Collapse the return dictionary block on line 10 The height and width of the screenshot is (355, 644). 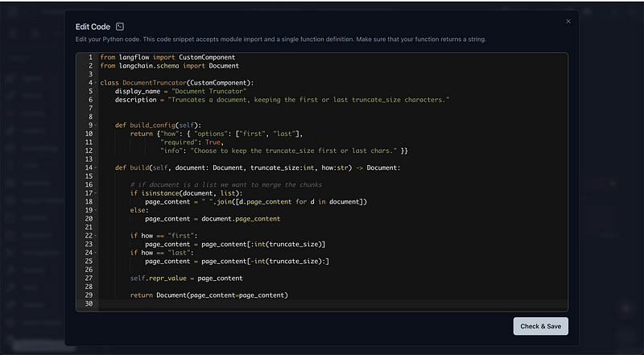pos(96,134)
